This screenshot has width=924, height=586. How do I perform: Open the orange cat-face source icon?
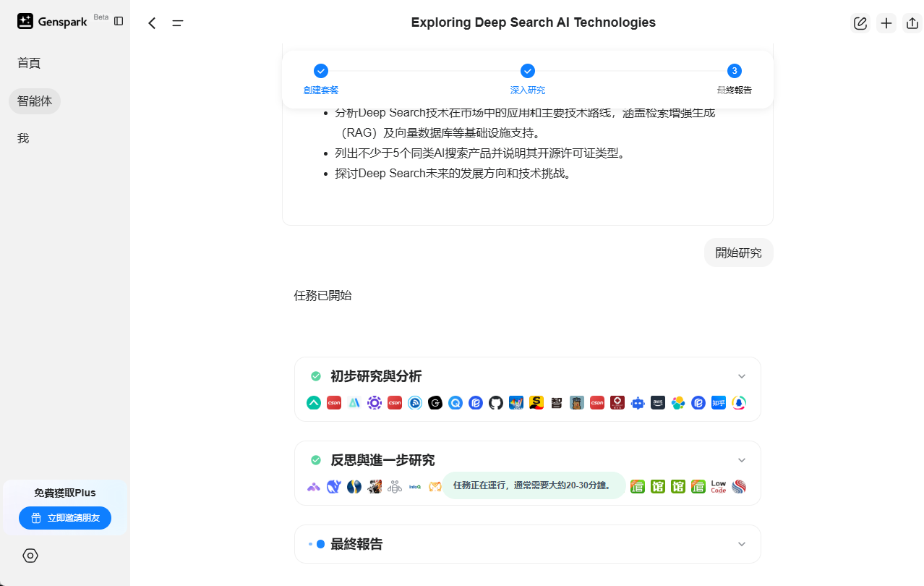435,487
